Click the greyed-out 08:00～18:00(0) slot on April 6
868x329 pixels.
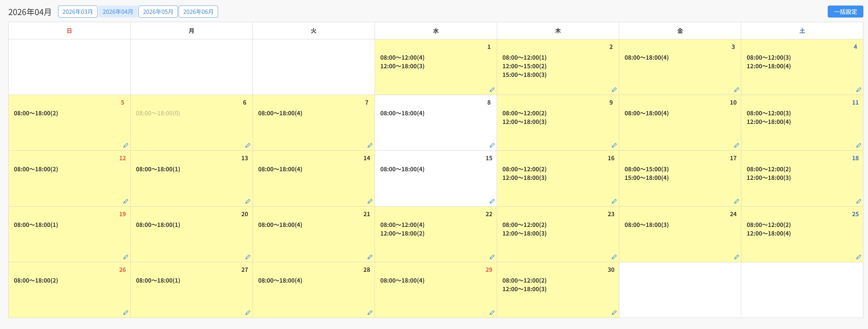click(158, 113)
